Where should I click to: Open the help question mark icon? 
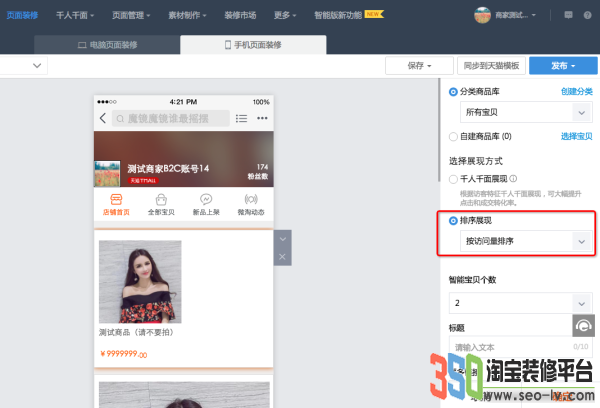tap(587, 15)
